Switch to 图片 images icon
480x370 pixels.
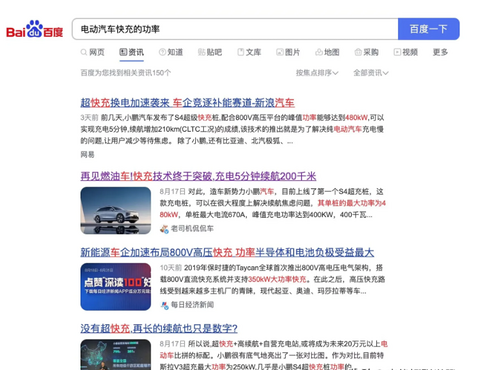(280, 52)
